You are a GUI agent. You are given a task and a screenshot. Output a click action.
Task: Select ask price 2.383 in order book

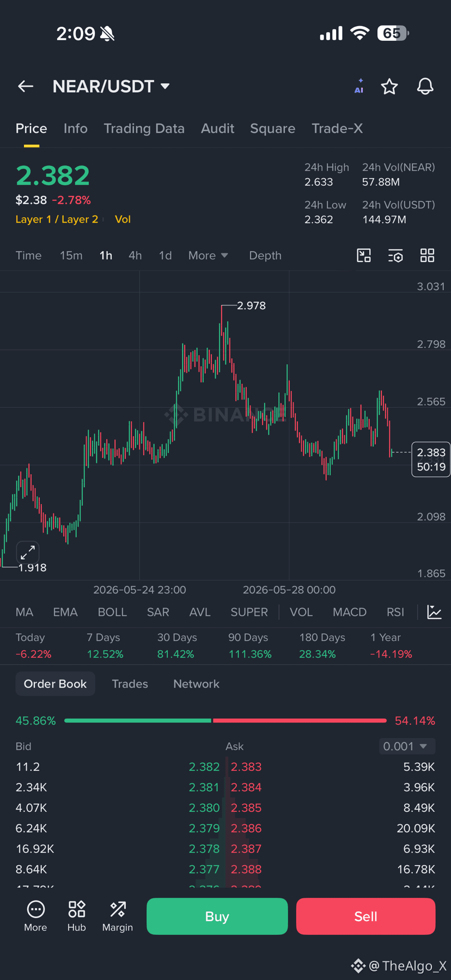[246, 767]
